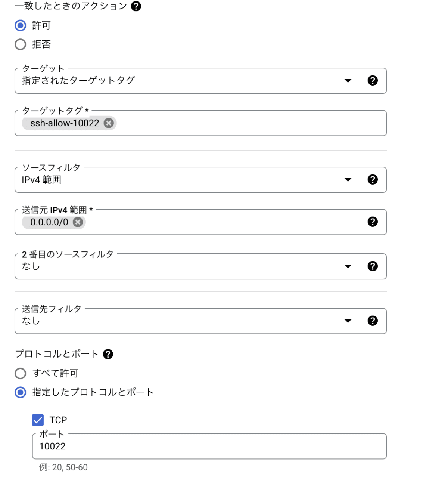Viewport: 448px width, 479px height.
Task: Show help for 送信元 IPv4 範囲
Action: (373, 222)
